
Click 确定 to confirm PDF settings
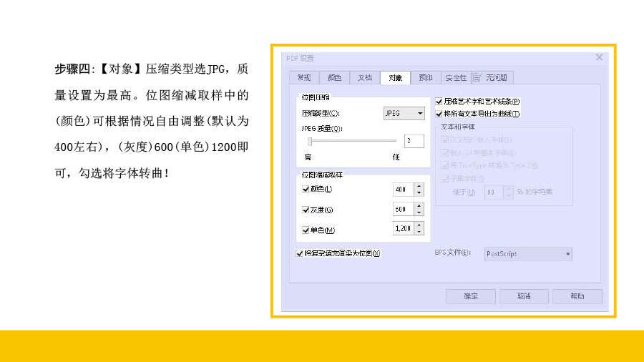pos(471,295)
